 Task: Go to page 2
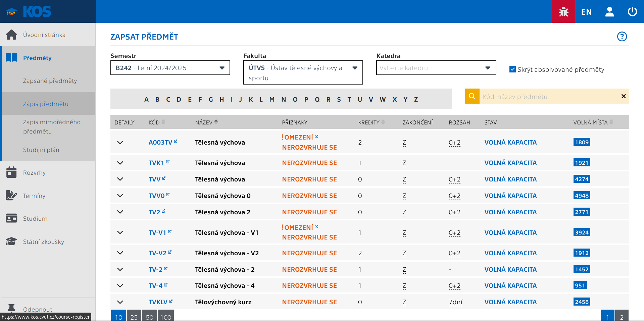coord(622,316)
